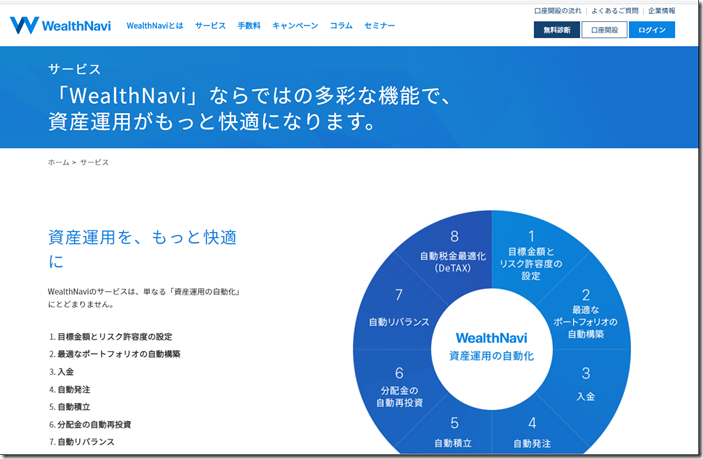Select wheel segment 3 入金

[x=586, y=386]
